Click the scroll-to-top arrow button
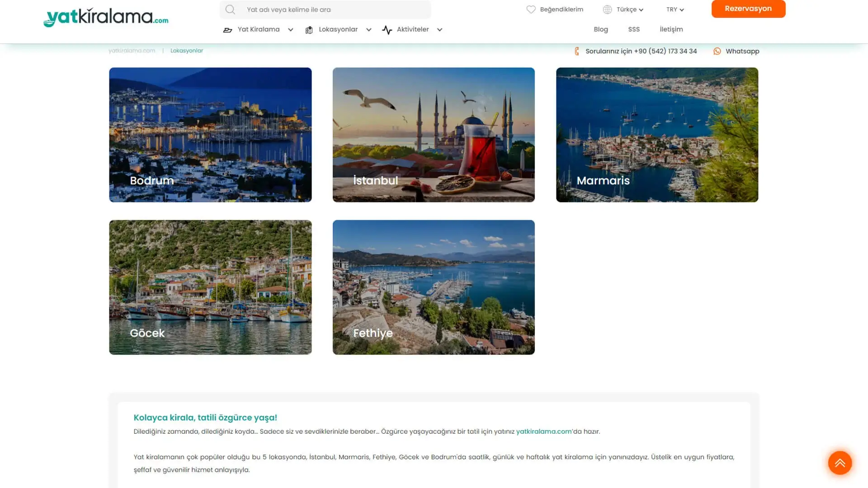Viewport: 868px width, 488px height. [840, 463]
